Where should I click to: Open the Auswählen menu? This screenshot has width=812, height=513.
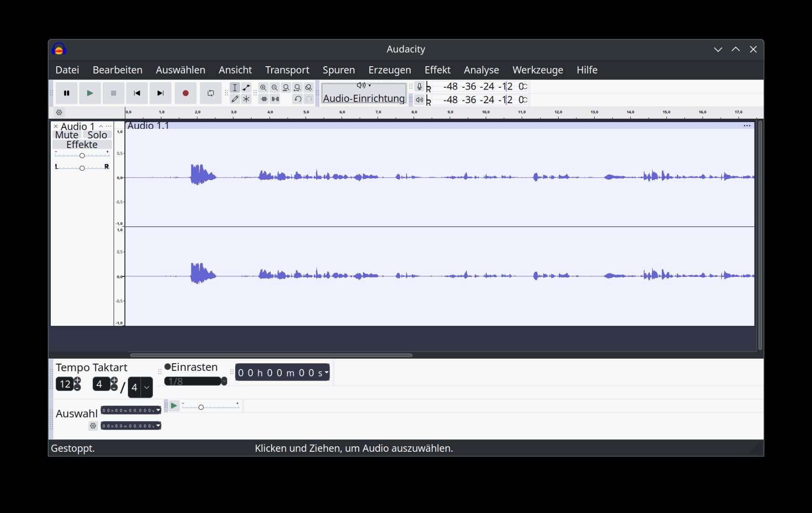[x=180, y=70]
